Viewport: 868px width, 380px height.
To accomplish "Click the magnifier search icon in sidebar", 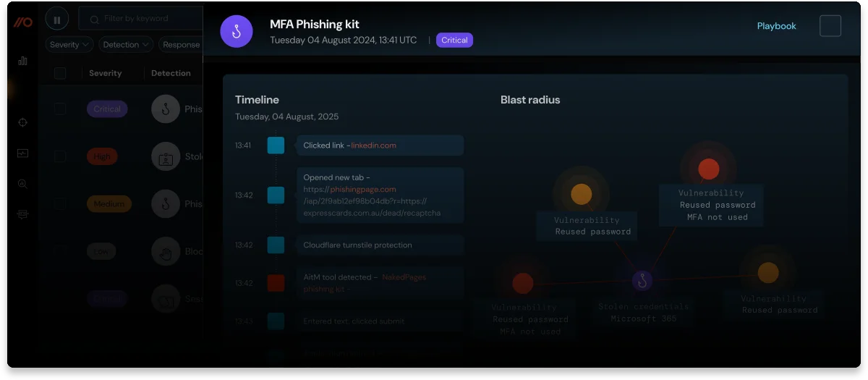I will point(22,184).
